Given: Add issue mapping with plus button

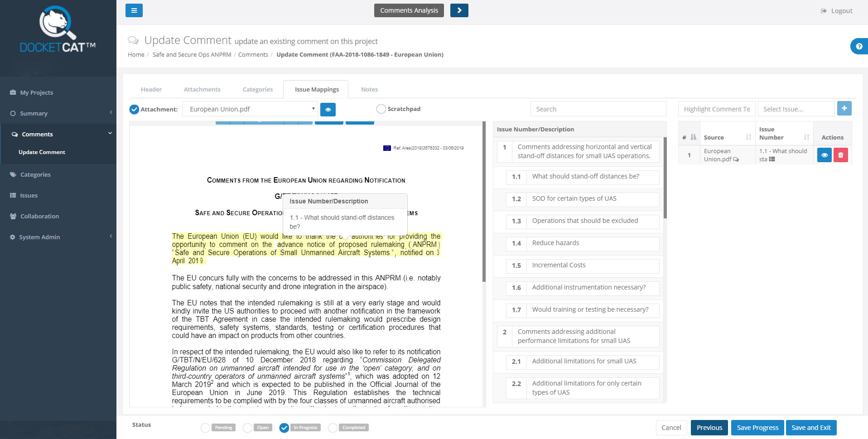Looking at the screenshot, I should (x=844, y=108).
